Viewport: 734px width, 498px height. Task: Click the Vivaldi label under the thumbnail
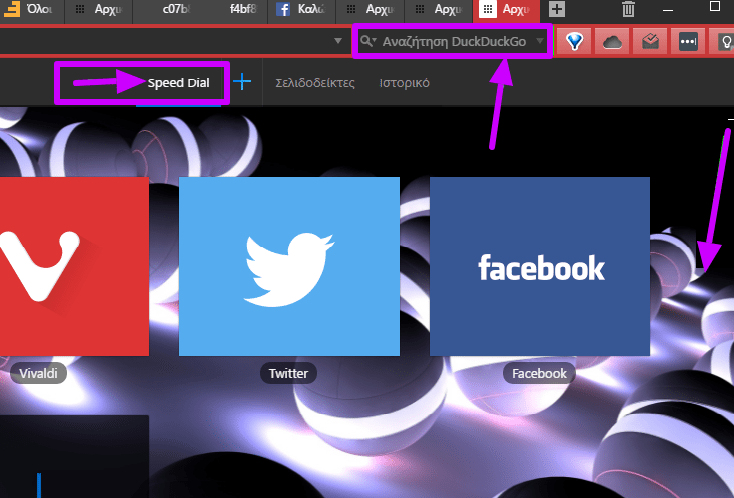(x=38, y=374)
